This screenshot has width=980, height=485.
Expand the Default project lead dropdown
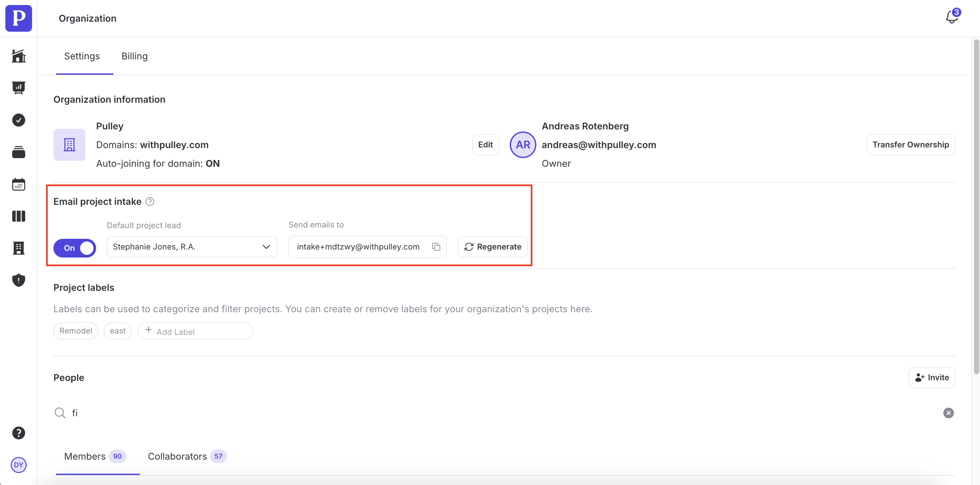click(192, 247)
